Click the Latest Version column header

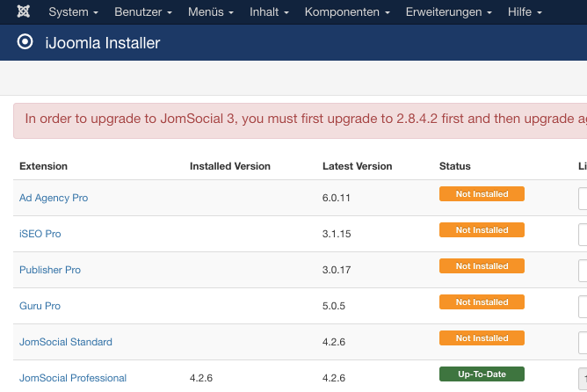pyautogui.click(x=357, y=166)
